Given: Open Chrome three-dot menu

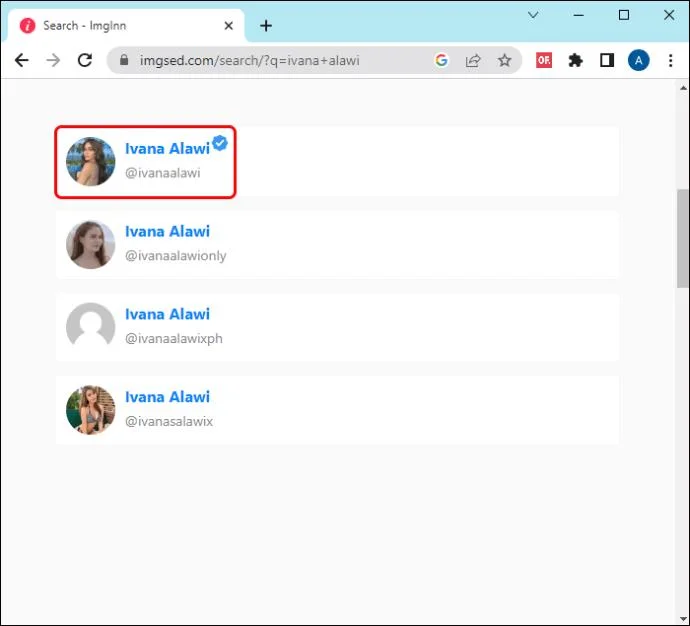Looking at the screenshot, I should (x=670, y=60).
